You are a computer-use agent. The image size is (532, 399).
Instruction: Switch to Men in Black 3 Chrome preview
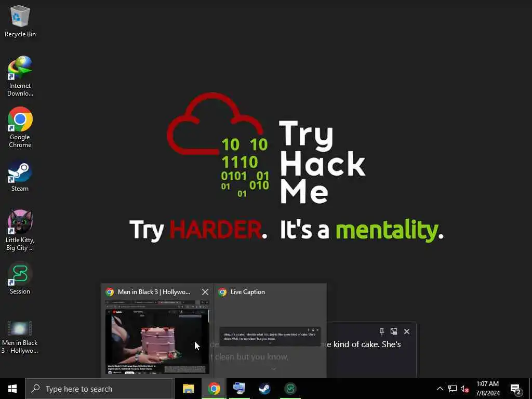pyautogui.click(x=157, y=337)
